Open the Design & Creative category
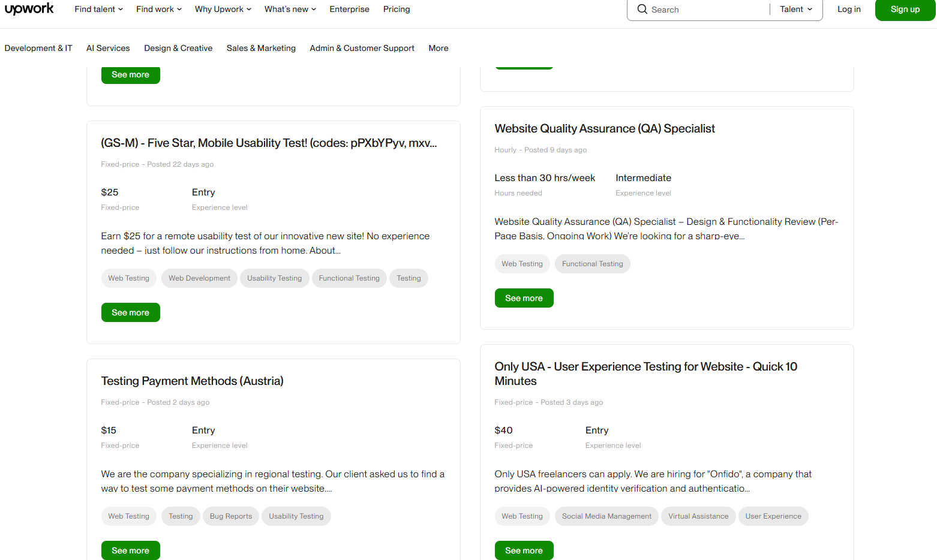Screen dimensions: 937x560 tap(178, 48)
